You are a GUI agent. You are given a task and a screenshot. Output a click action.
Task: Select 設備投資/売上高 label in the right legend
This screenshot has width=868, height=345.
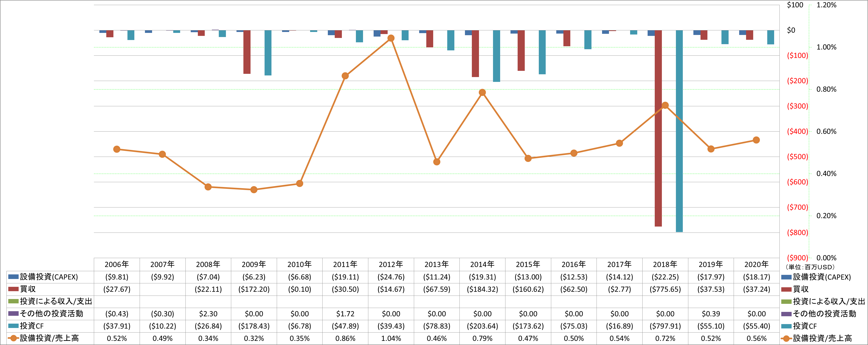pyautogui.click(x=822, y=338)
